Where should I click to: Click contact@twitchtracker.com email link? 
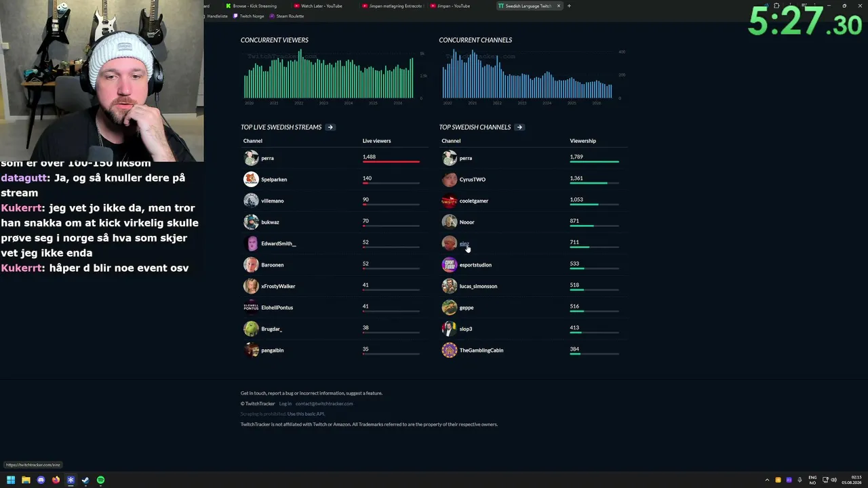pos(324,404)
